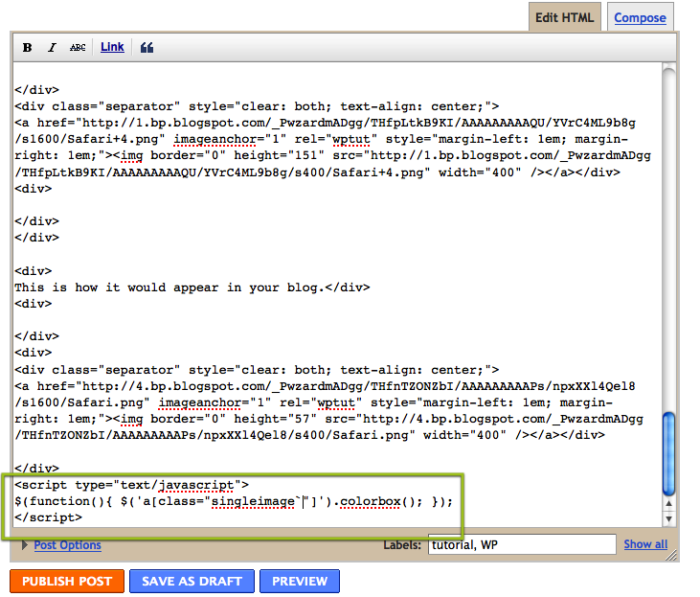Click the height="151" attribute text

coord(279,155)
